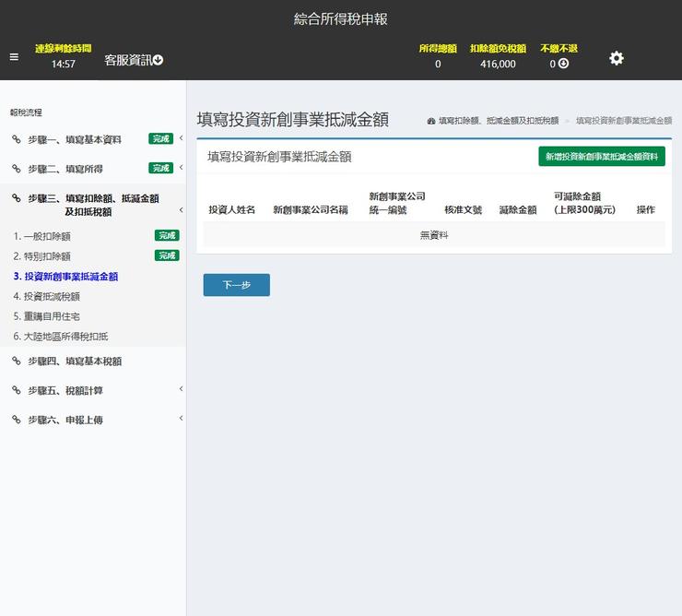The image size is (682, 616).
Task: Open 大陸地區所得稅扣抵 sub-step
Action: click(x=61, y=337)
